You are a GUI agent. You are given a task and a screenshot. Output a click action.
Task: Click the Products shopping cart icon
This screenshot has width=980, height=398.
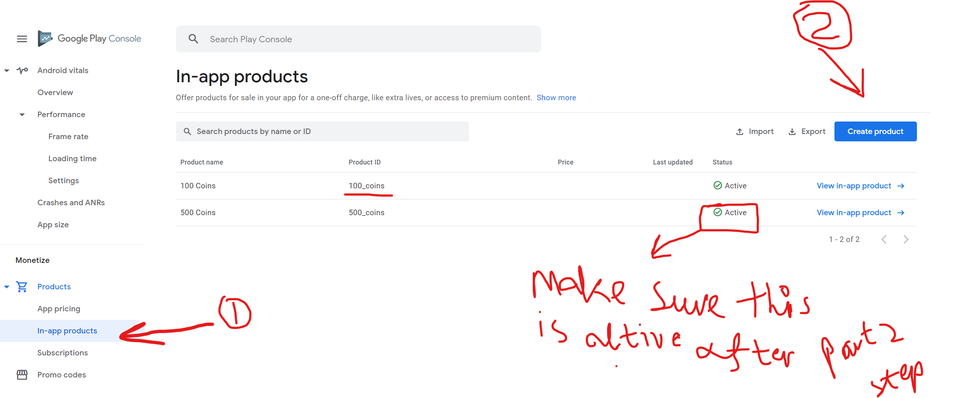point(22,286)
